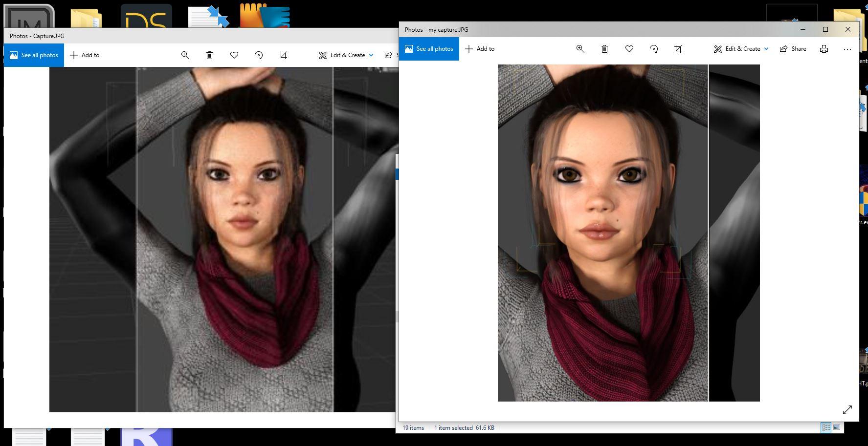Print the my capture.JPG photo

[824, 49]
